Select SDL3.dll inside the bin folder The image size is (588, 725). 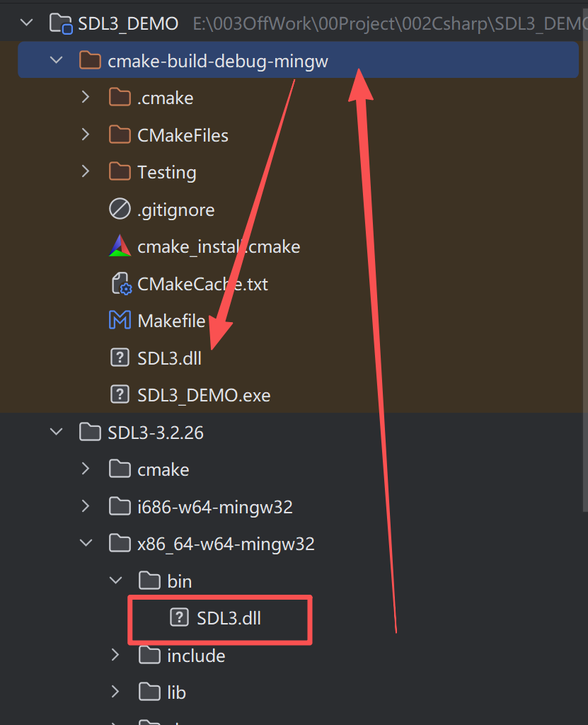[x=229, y=618]
